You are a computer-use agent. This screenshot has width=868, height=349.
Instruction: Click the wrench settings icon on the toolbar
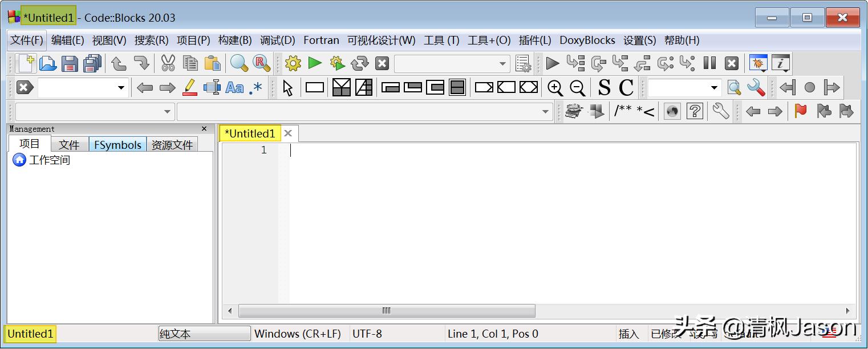click(x=720, y=111)
